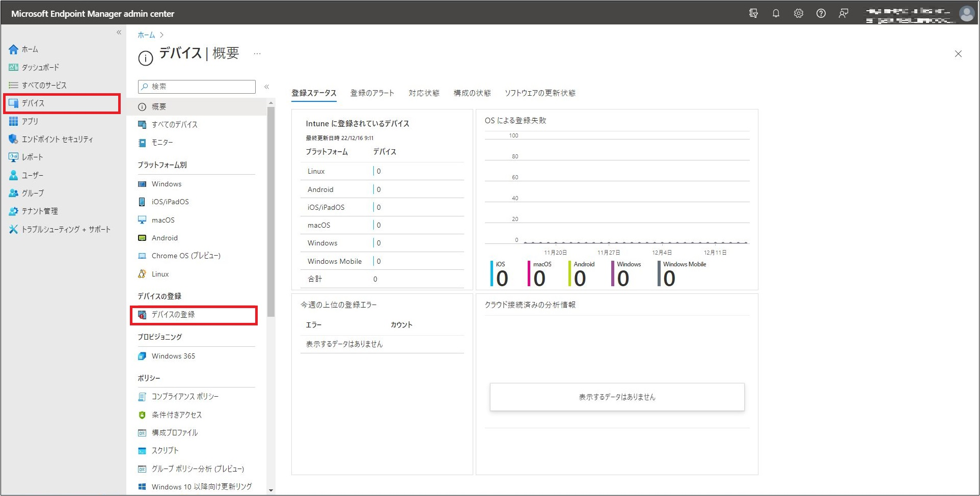Click the macOS magenta legend marker
Image resolution: width=980 pixels, height=496 pixels.
(529, 273)
